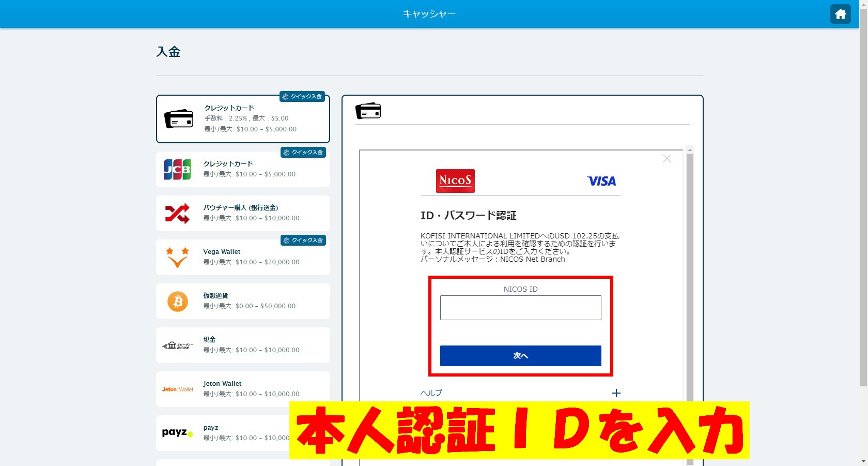Choose Vega Wallet payment method
Screen dimensions: 868x466
243,257
